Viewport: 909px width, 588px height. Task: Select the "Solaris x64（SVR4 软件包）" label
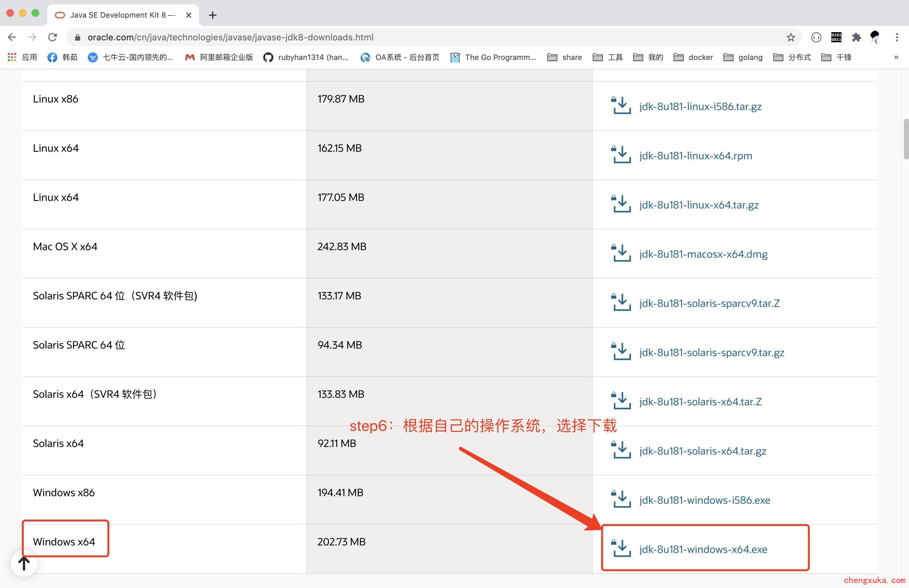click(95, 394)
